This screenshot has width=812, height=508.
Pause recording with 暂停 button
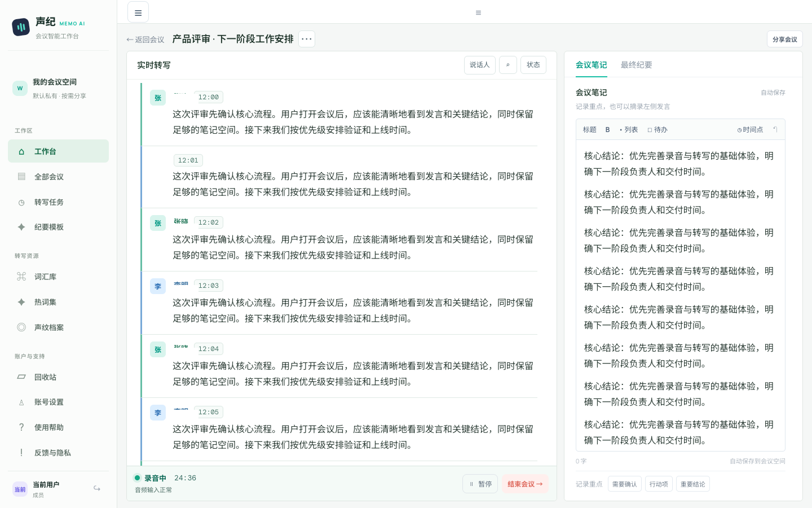tap(480, 484)
